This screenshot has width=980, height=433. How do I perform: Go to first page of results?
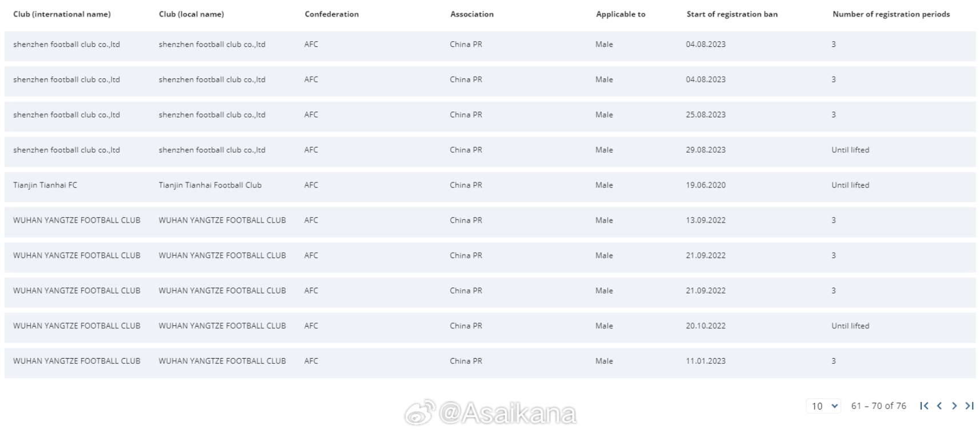pos(924,406)
